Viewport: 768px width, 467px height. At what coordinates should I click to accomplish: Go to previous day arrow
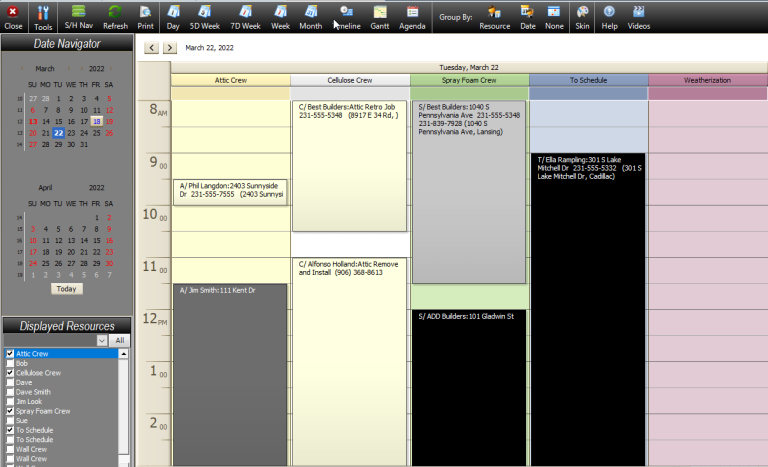(152, 48)
